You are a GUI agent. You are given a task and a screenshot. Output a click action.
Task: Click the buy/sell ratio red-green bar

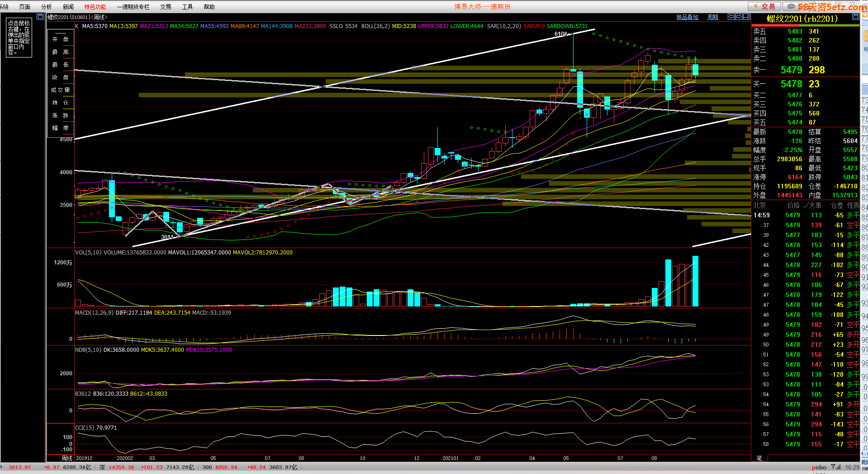coord(805,25)
